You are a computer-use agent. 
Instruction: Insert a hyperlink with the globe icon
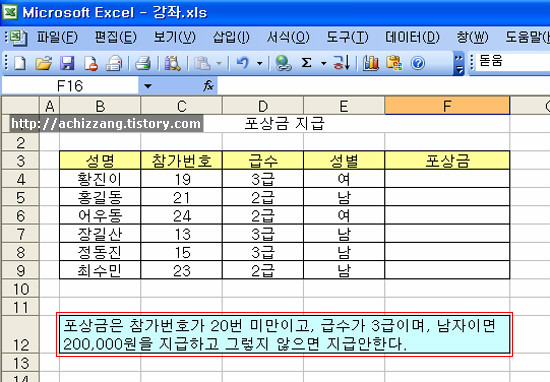[x=283, y=63]
